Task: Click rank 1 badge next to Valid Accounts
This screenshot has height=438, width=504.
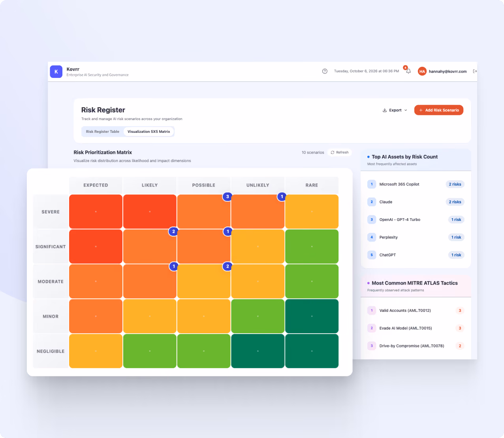Action: point(372,310)
